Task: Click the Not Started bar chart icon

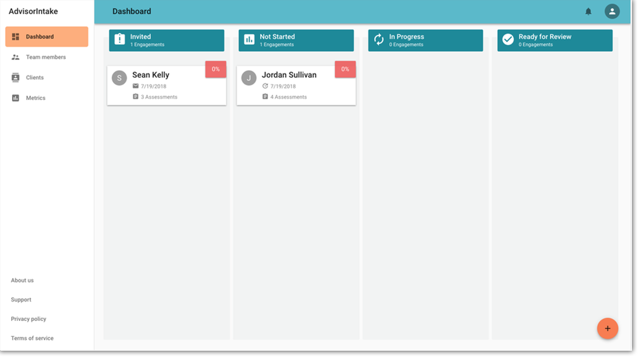Action: click(x=249, y=39)
